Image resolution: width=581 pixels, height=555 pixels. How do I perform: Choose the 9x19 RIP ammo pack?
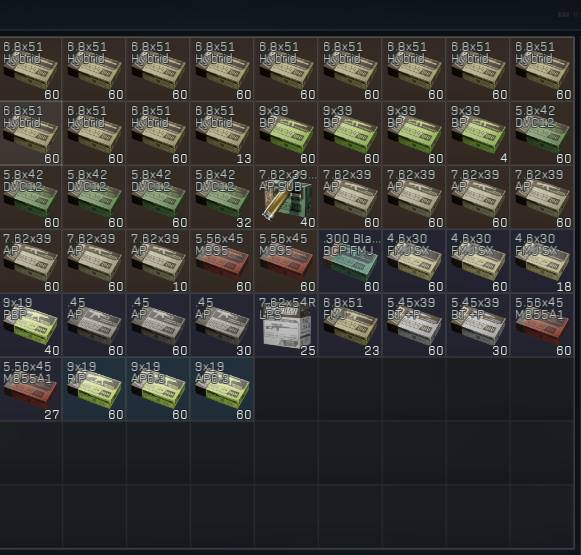94,390
